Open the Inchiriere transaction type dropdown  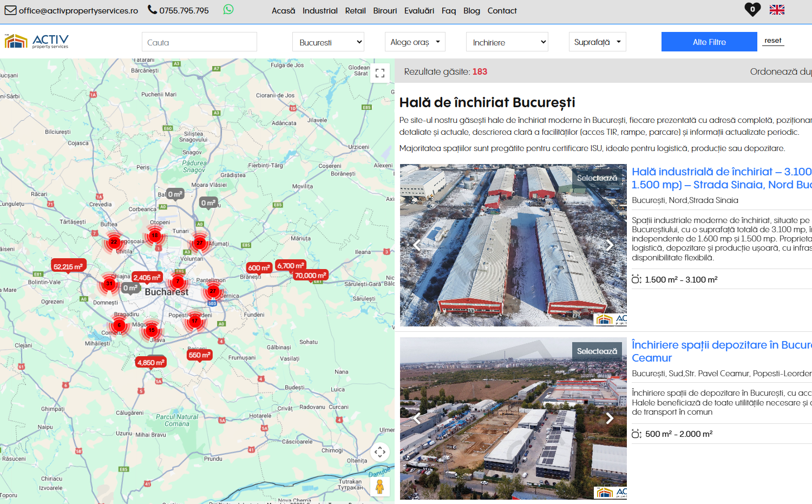pyautogui.click(x=507, y=42)
